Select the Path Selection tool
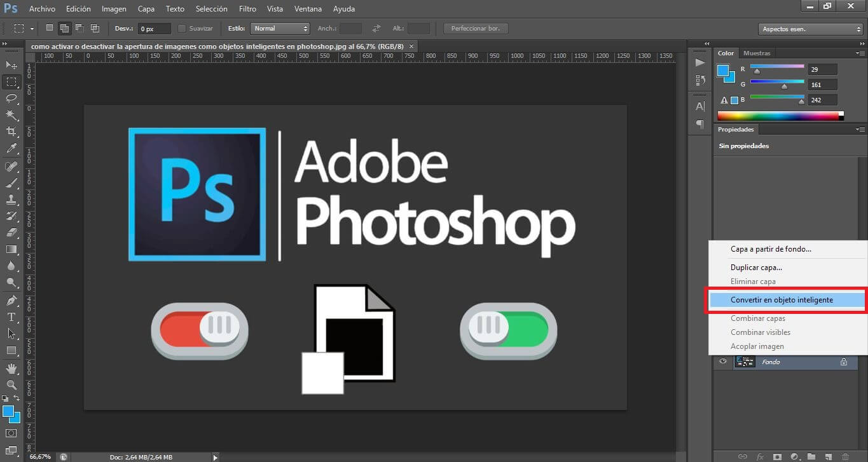The height and width of the screenshot is (462, 868). click(x=11, y=334)
